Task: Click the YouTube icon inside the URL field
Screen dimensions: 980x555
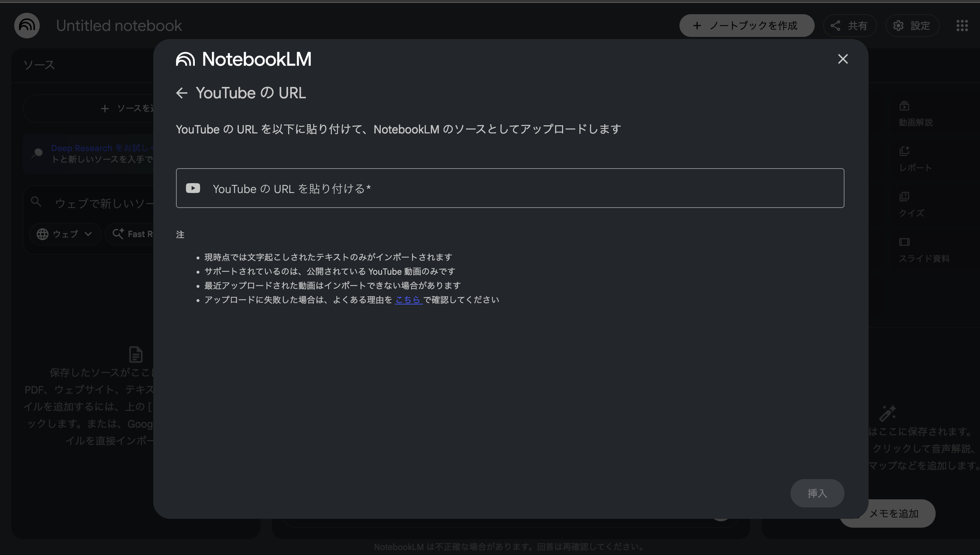Action: point(193,188)
